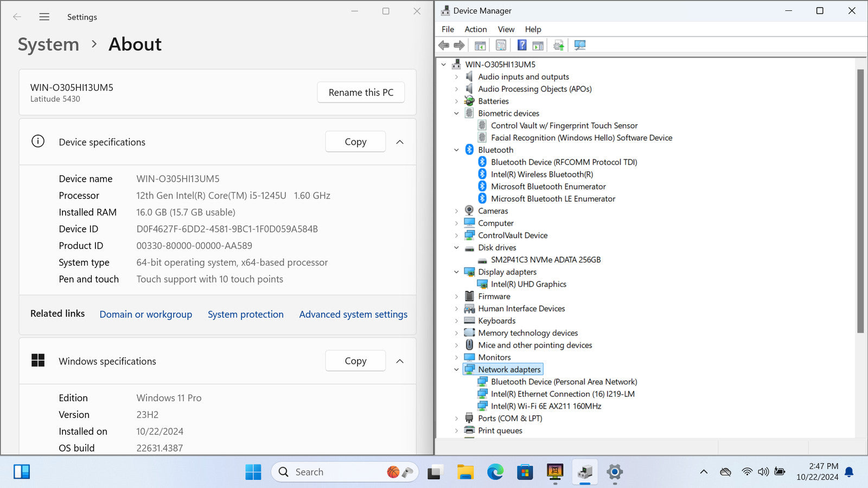
Task: Toggle the Show/Hide Action Pane toolbar icon
Action: point(538,45)
